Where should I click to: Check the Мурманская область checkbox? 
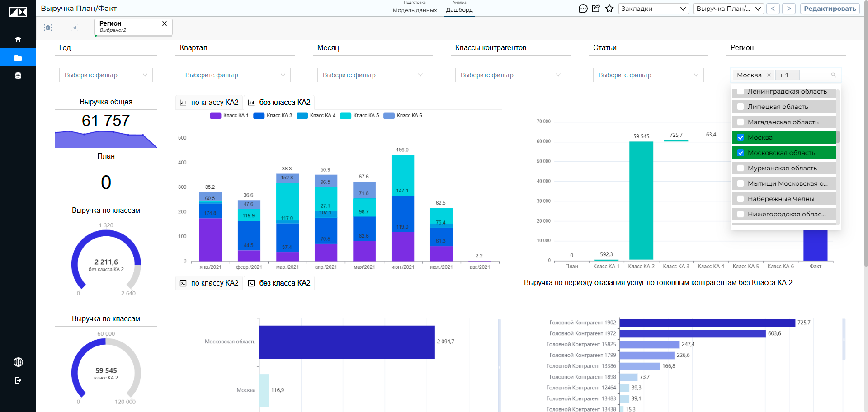pyautogui.click(x=741, y=168)
